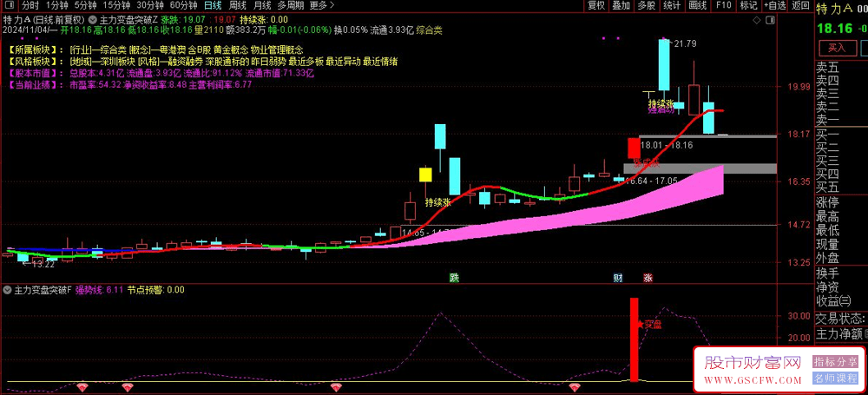Click the 交易状态 label
The height and width of the screenshot is (395, 868).
tap(840, 319)
